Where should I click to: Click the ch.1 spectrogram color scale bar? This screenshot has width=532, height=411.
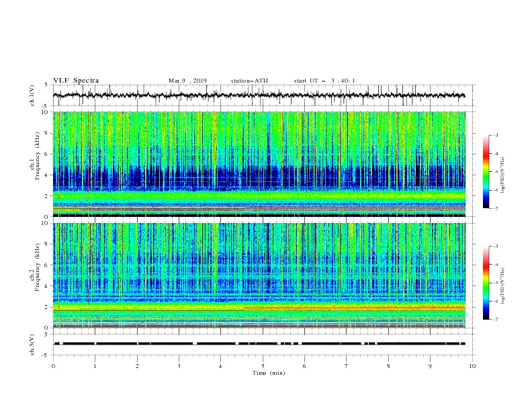click(486, 172)
